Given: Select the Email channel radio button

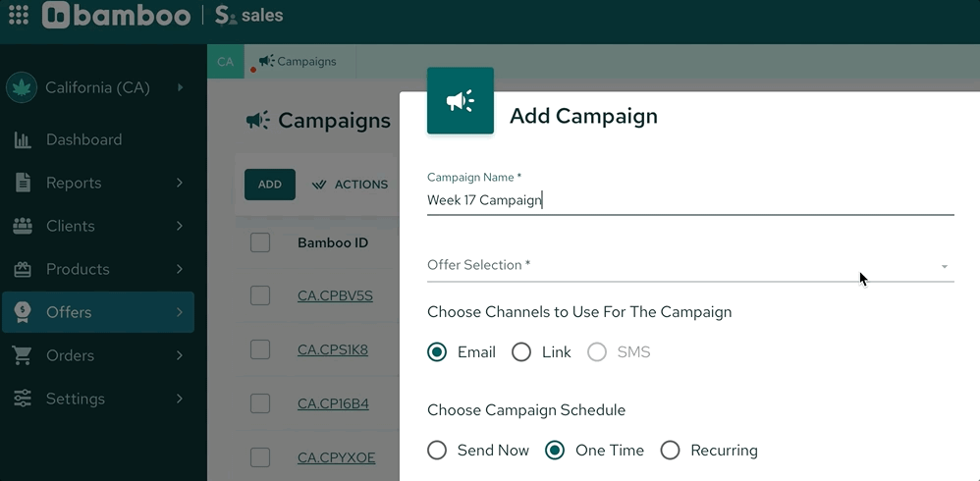Looking at the screenshot, I should tap(437, 352).
